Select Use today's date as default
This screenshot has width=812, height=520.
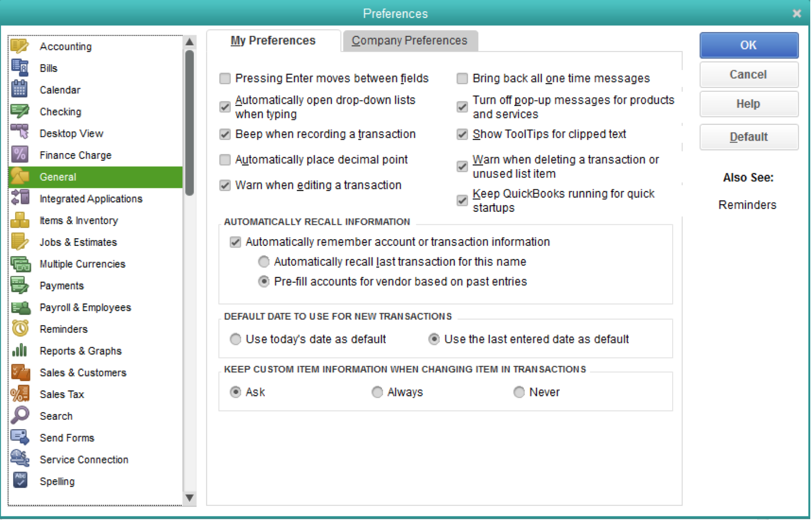click(235, 339)
